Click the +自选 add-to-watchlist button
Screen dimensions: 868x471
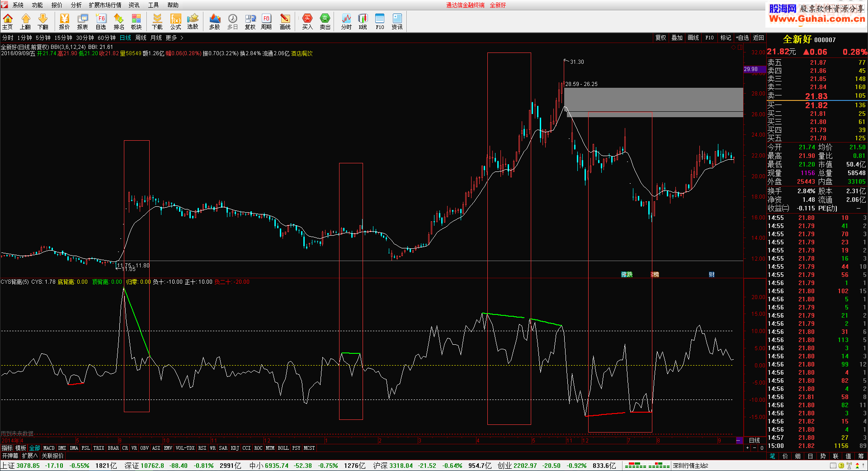(x=742, y=38)
